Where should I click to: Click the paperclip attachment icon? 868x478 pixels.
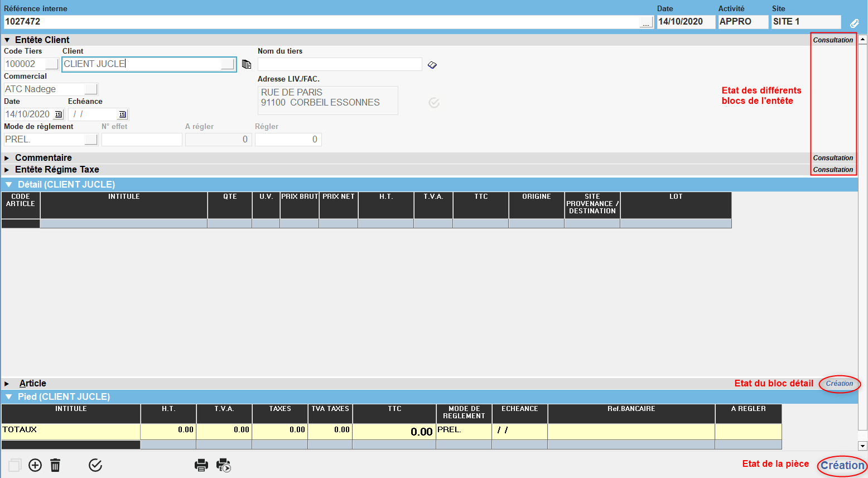[x=854, y=23]
